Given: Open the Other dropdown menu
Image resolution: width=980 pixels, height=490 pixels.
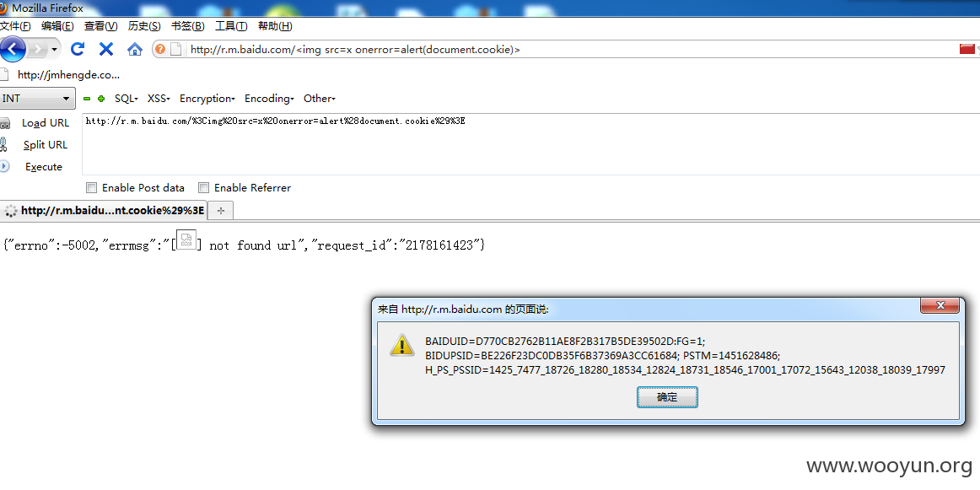Looking at the screenshot, I should [x=320, y=99].
